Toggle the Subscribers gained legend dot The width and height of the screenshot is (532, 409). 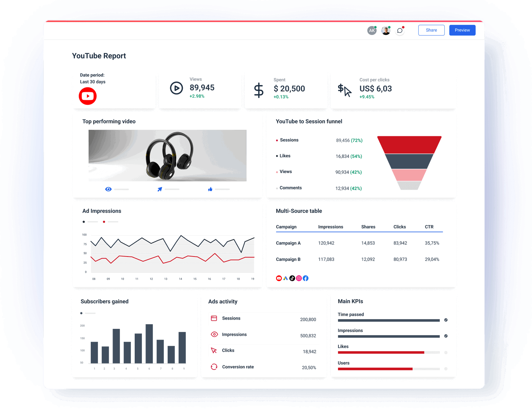tap(82, 313)
